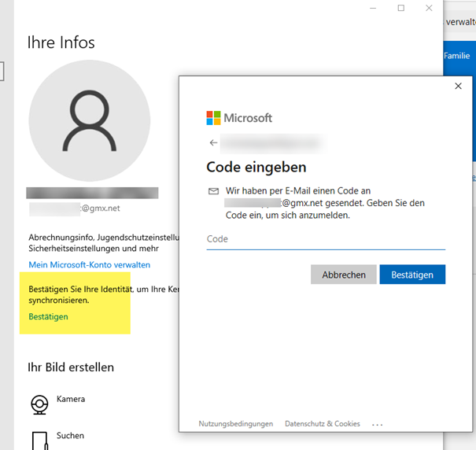Open the Familie tab in background window
This screenshot has height=450, width=476.
(x=456, y=56)
